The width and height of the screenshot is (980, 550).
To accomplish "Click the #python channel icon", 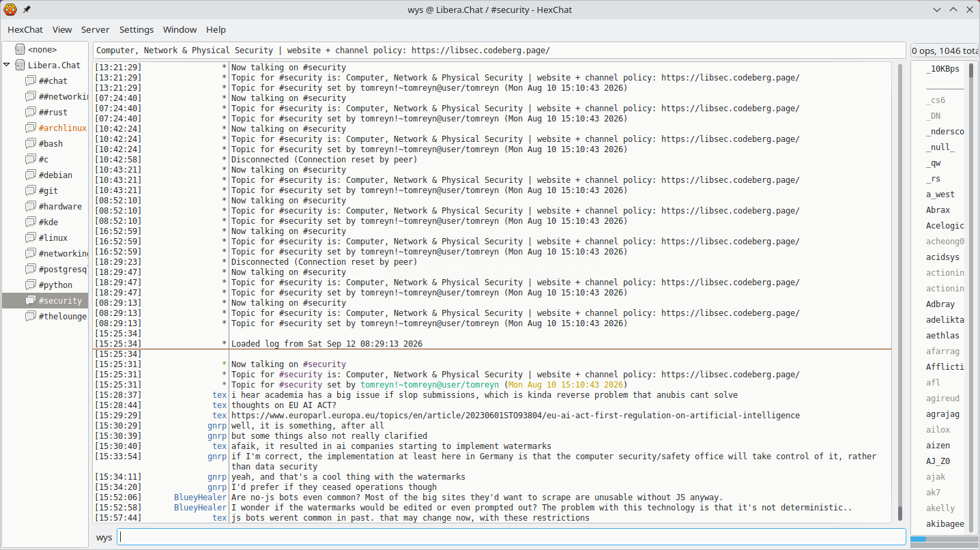I will (x=31, y=285).
